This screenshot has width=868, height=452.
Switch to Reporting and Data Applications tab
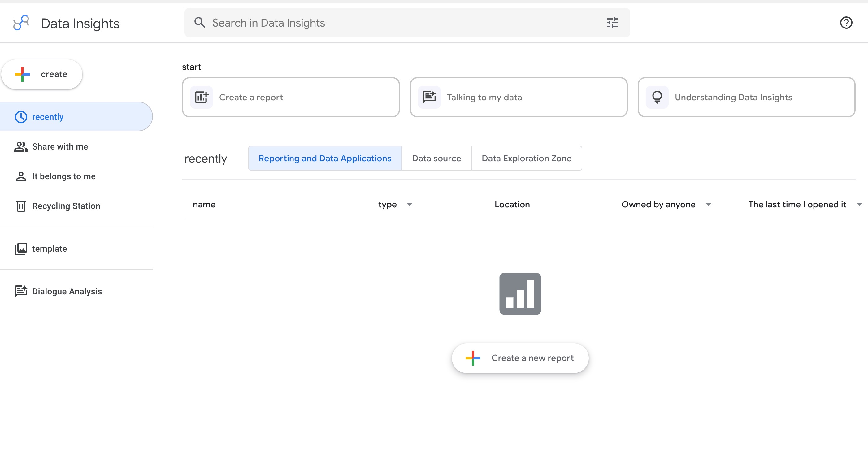click(325, 159)
